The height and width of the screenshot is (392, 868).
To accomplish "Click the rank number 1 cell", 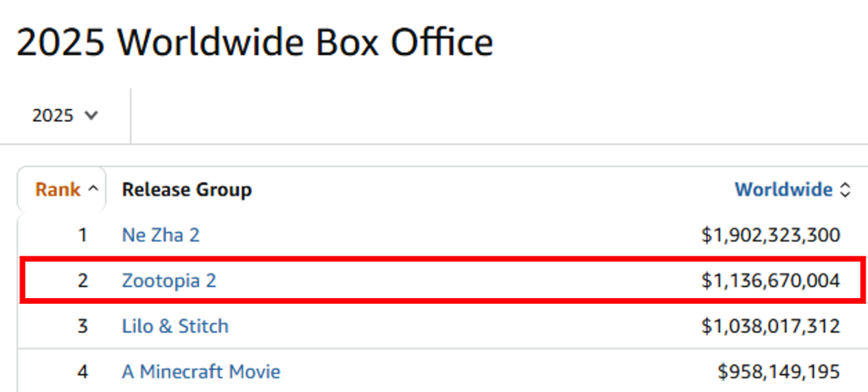I will [x=82, y=235].
